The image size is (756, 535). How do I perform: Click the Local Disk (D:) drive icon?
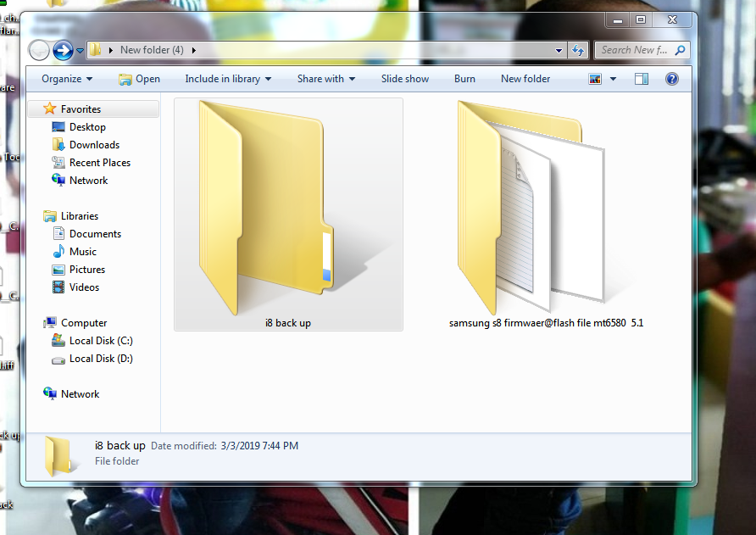pos(58,359)
